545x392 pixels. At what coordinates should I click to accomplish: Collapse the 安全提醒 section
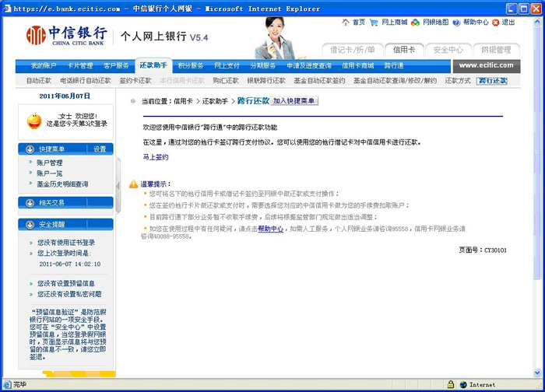[x=30, y=225]
